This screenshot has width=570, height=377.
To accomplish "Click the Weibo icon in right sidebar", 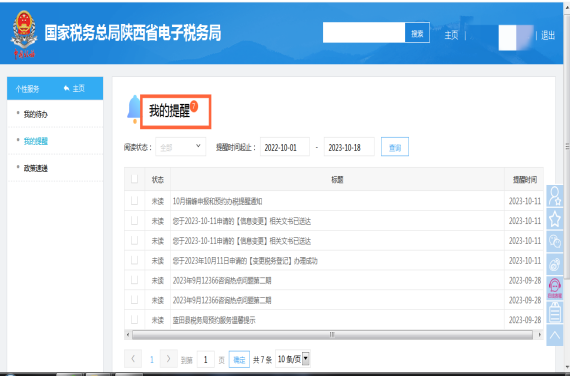I will click(x=555, y=264).
